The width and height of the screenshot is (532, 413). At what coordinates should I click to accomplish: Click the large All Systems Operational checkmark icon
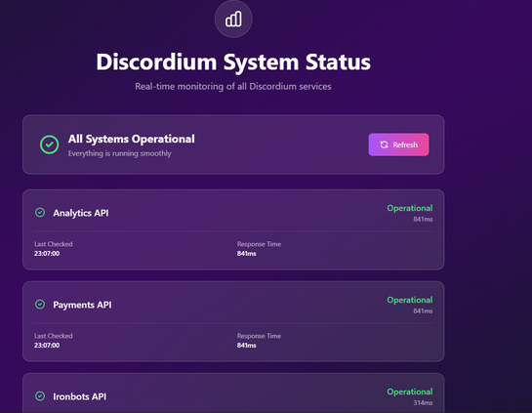(x=49, y=145)
